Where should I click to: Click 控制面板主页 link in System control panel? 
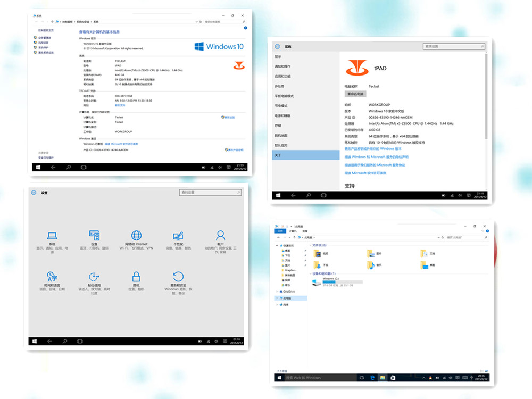pyautogui.click(x=46, y=30)
